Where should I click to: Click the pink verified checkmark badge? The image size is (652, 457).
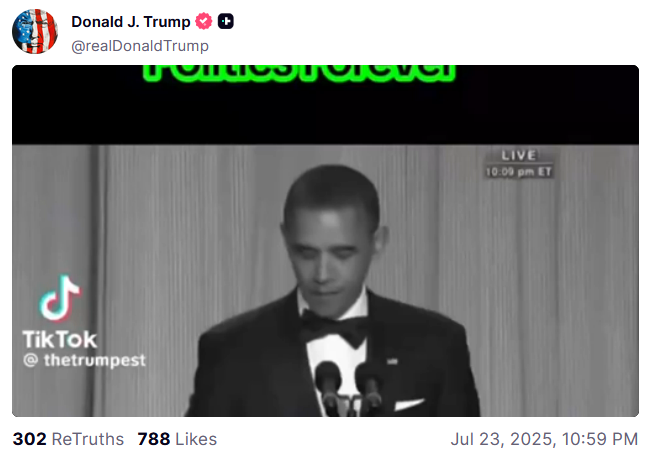[204, 21]
